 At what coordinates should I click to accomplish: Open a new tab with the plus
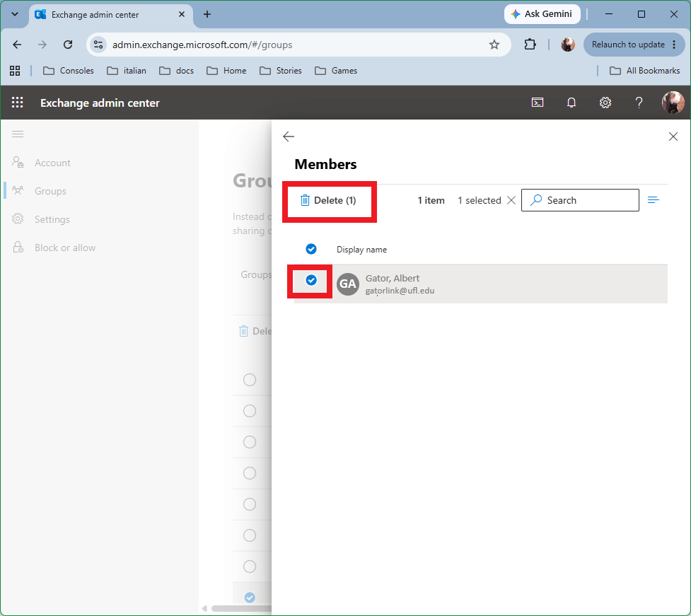[x=207, y=14]
